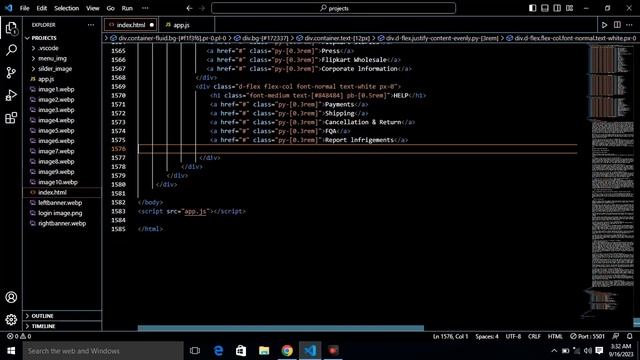640x360 pixels.
Task: Split the editor to the right
Action: point(617,25)
